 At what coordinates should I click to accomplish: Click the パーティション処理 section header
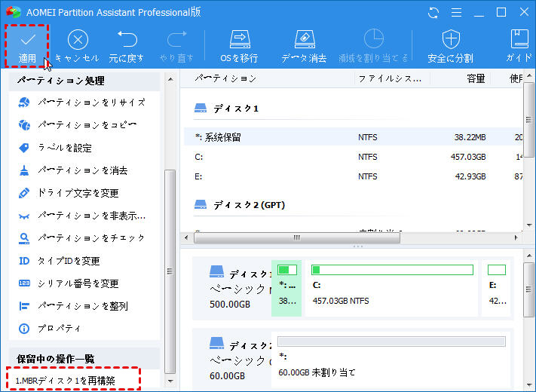tap(84, 81)
